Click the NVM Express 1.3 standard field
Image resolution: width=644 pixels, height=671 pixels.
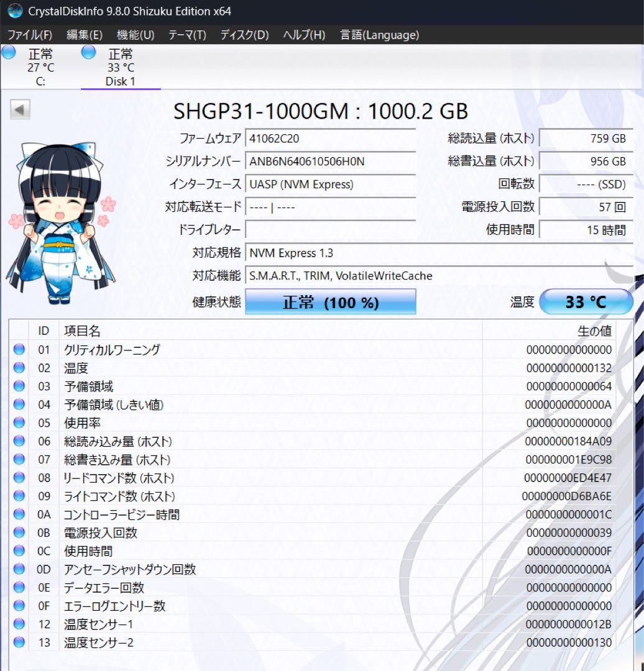point(439,253)
